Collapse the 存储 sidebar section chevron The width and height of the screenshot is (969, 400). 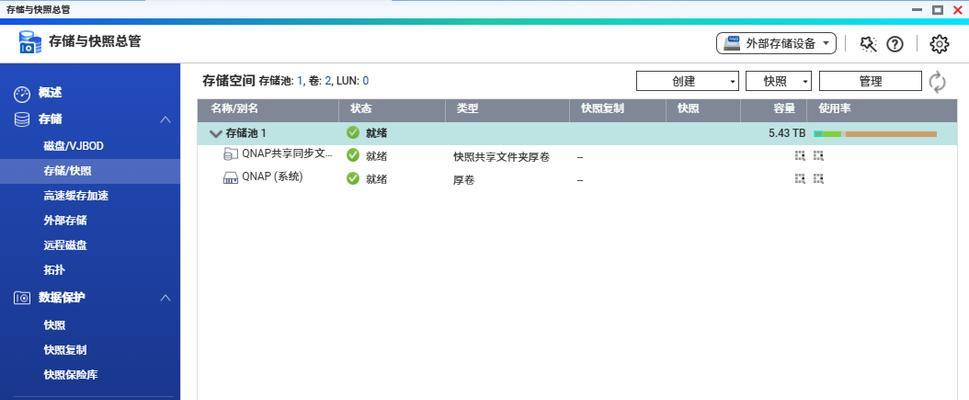click(x=166, y=119)
